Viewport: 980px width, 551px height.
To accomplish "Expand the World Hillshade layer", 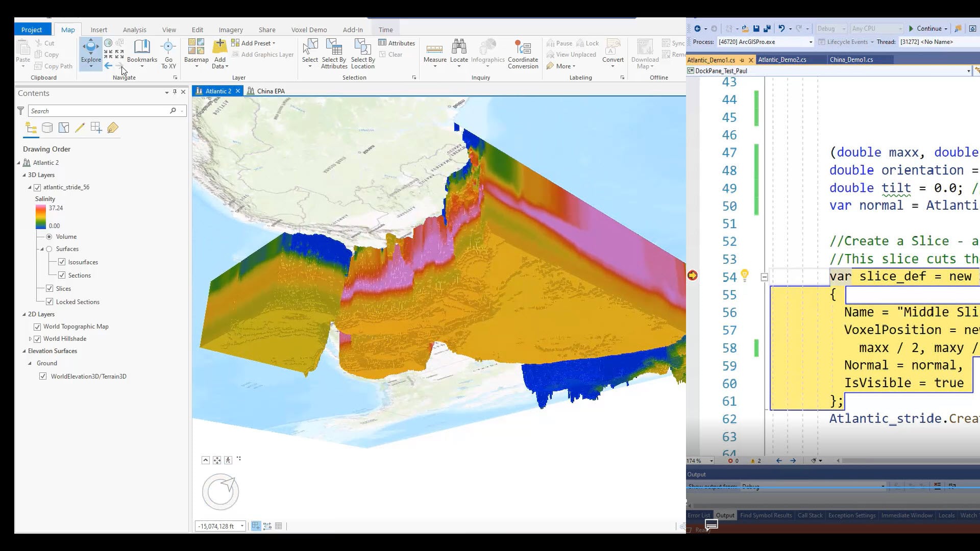I will pos(30,339).
